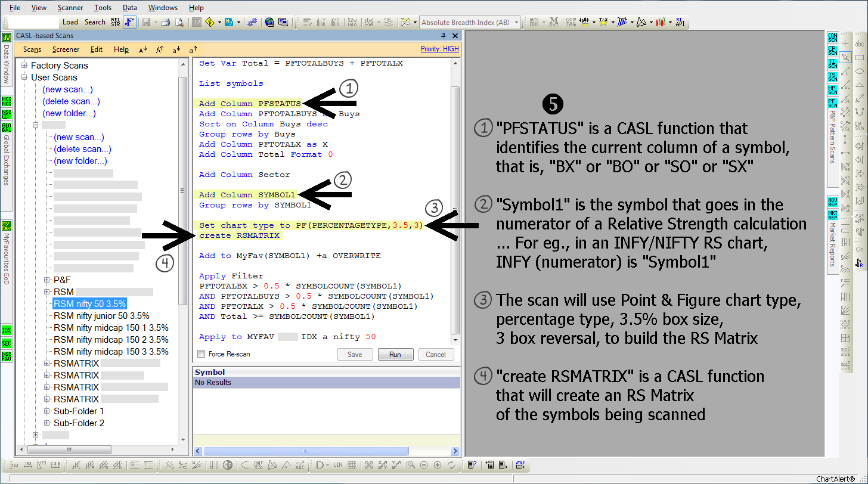Open the TI SCN scan button

coord(833,63)
